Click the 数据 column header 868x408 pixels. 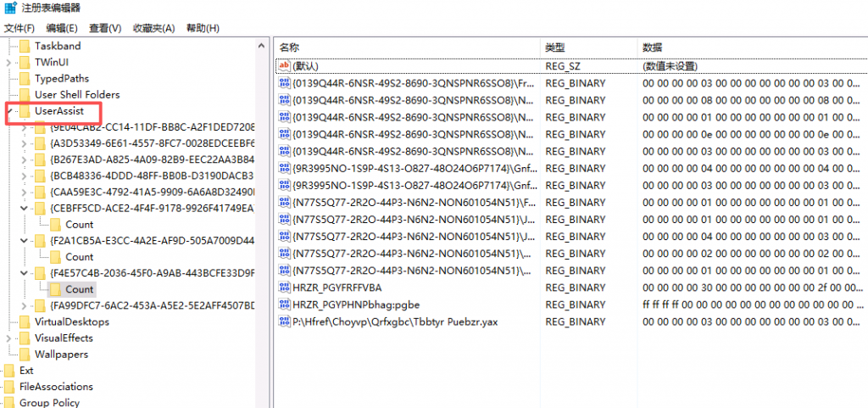tap(653, 48)
